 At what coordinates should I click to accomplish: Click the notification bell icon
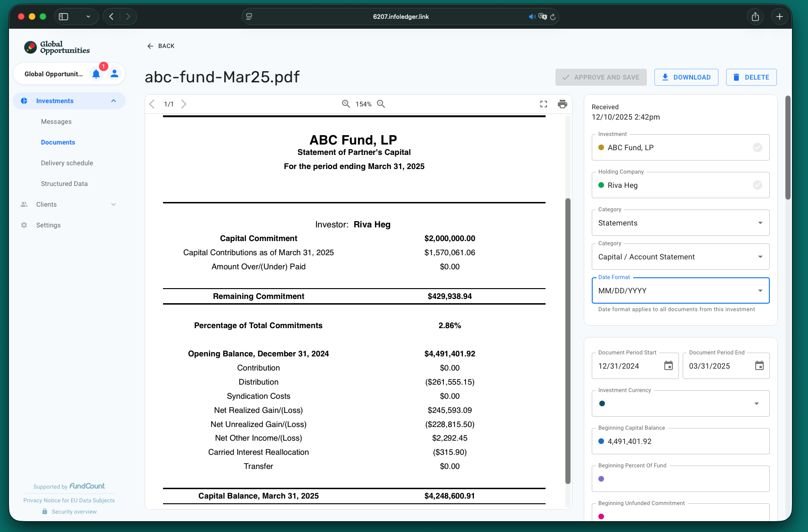(x=96, y=74)
